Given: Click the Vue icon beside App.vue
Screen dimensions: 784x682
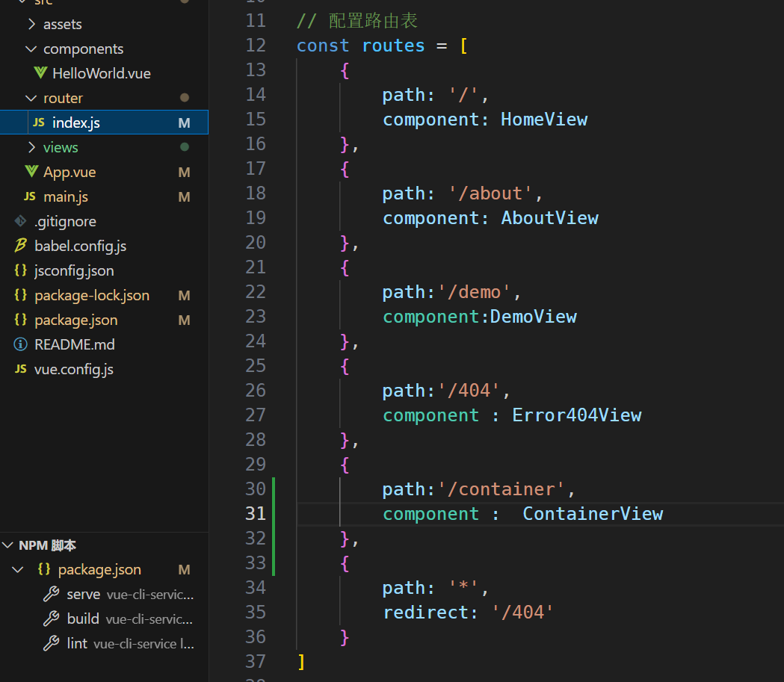Looking at the screenshot, I should click(31, 171).
